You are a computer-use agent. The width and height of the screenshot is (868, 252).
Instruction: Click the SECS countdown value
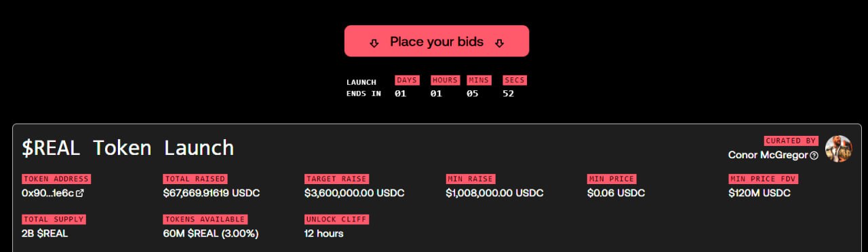(508, 94)
